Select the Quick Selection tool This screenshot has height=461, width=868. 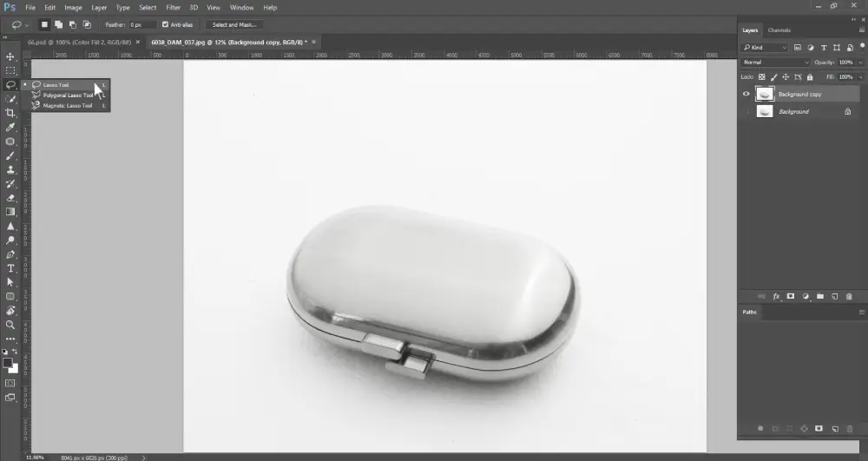coord(10,98)
